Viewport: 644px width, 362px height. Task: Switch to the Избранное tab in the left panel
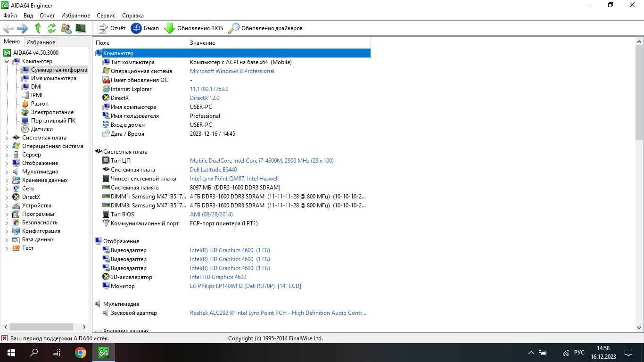(41, 42)
